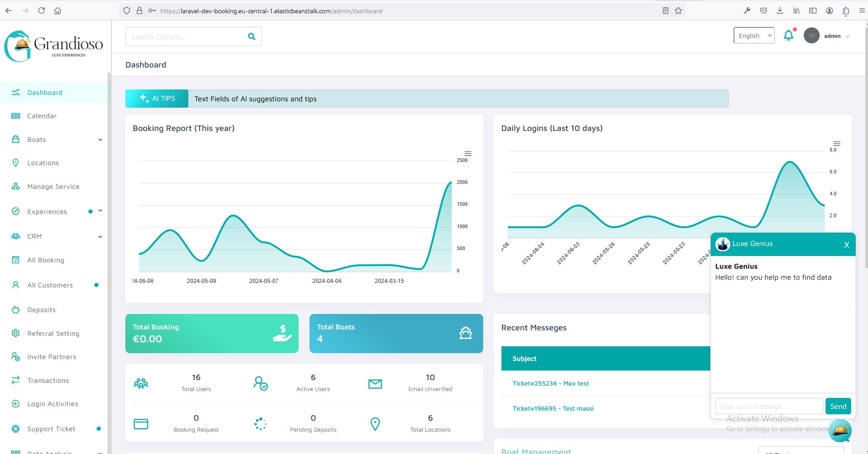Expand the Boats sidebar submenu
This screenshot has height=454, width=868.
coord(100,140)
